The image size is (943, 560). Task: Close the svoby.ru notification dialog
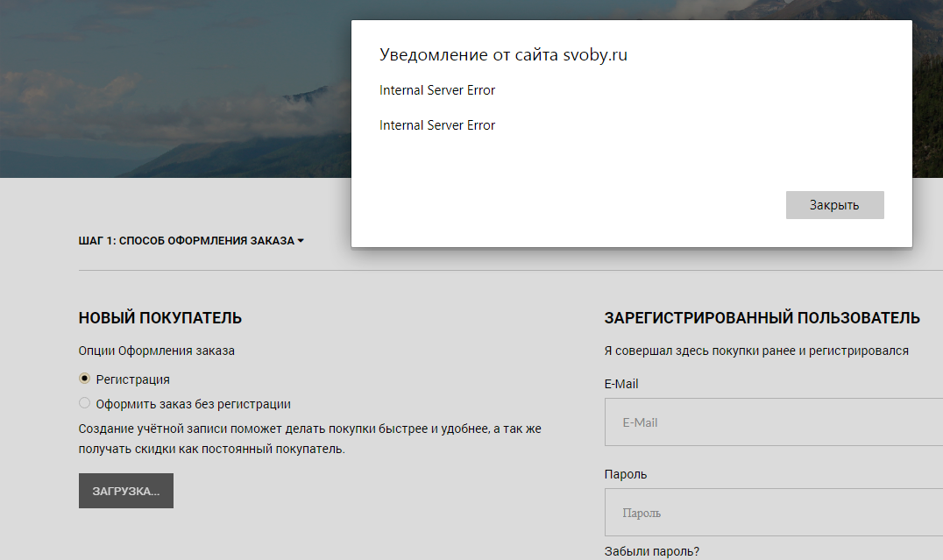point(834,205)
